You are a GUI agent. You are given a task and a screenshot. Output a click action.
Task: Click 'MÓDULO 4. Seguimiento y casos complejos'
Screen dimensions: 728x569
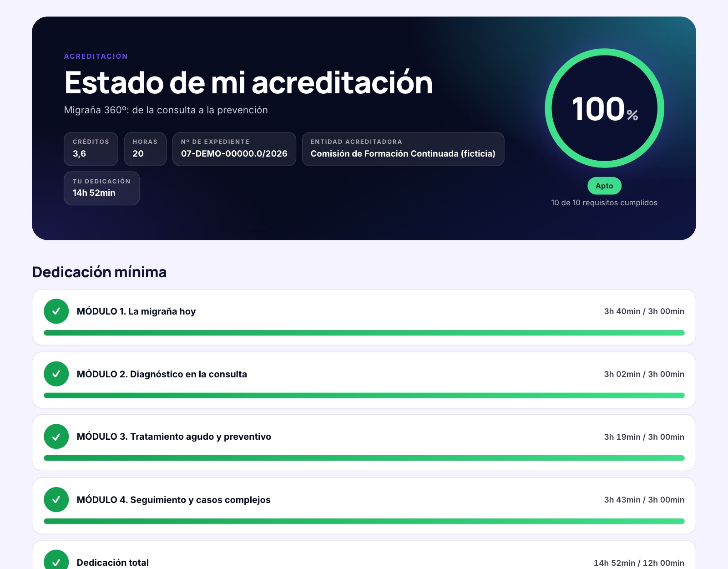pyautogui.click(x=173, y=500)
